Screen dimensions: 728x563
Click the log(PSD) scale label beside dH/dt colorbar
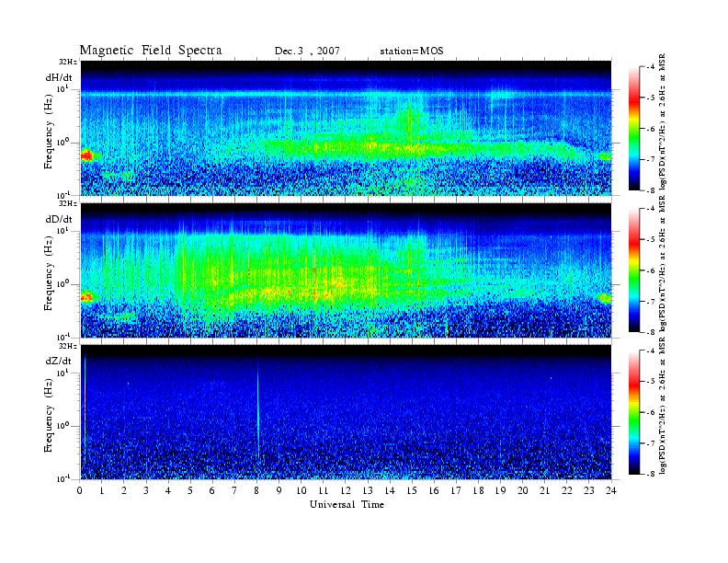(663, 123)
